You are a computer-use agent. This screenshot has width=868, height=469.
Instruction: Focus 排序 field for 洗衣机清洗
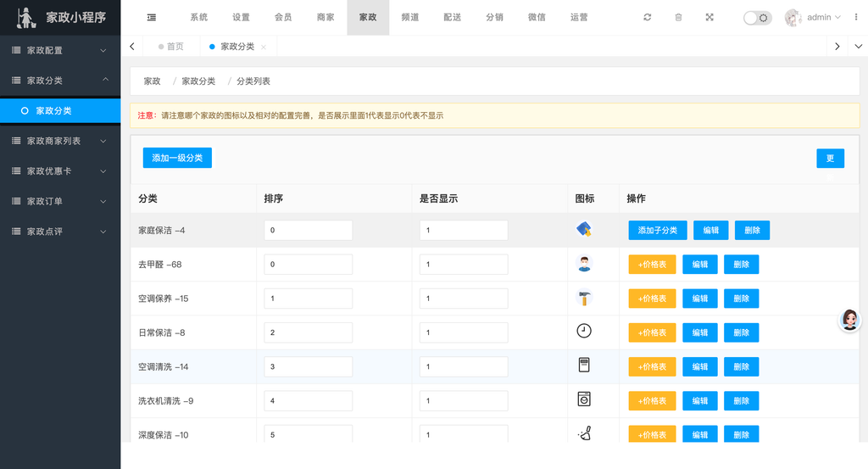pyautogui.click(x=309, y=401)
